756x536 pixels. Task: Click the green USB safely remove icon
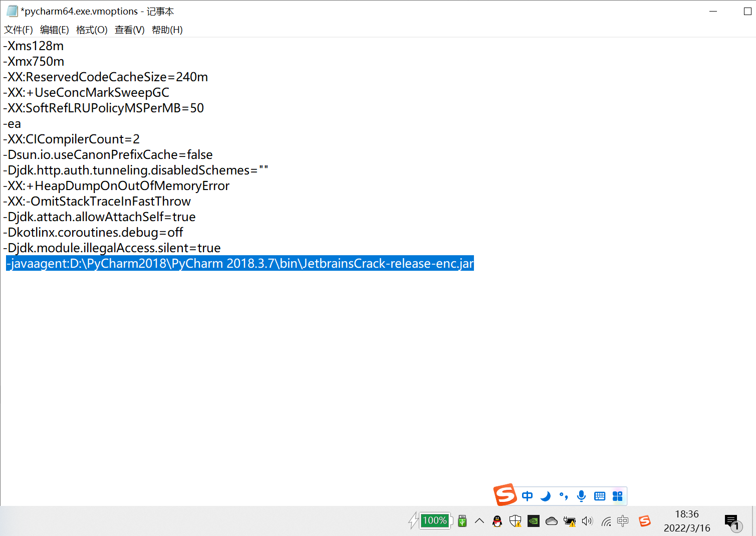click(x=462, y=521)
